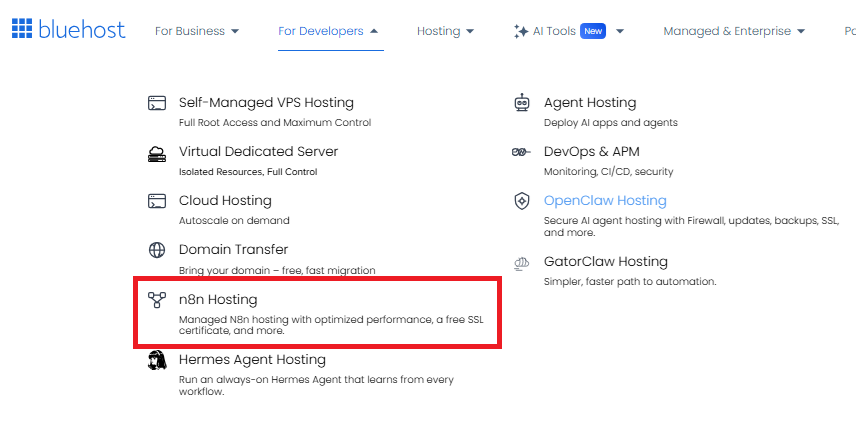Click the Self-Managed VPS Hosting terminal icon
This screenshot has height=421, width=856.
tap(157, 103)
